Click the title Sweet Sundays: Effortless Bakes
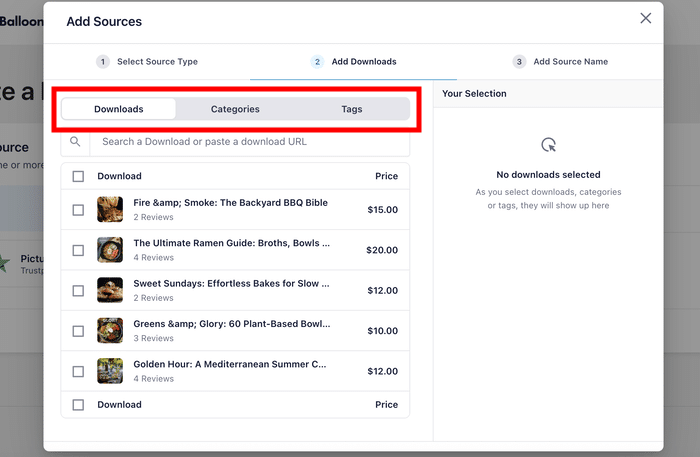Screen dimensions: 700x457 231,283
